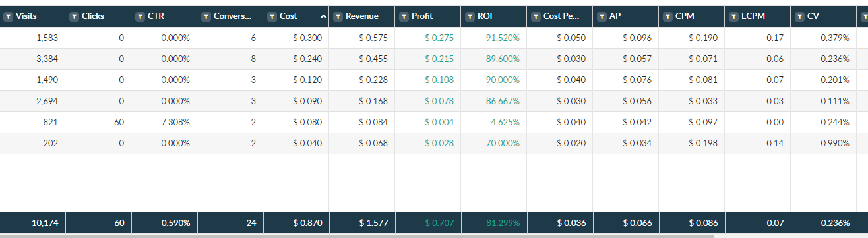Click the Conversions value 8
Screen dimensions: 868x238
[253, 59]
